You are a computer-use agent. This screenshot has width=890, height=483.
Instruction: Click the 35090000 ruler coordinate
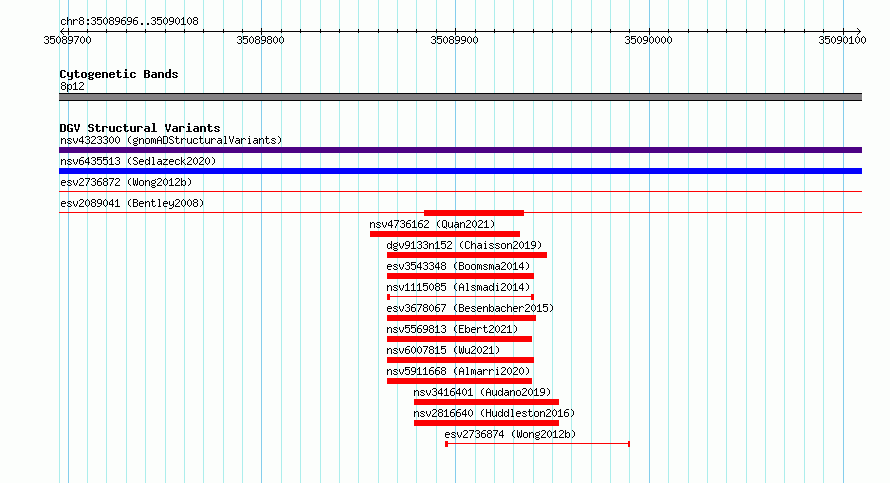[648, 40]
